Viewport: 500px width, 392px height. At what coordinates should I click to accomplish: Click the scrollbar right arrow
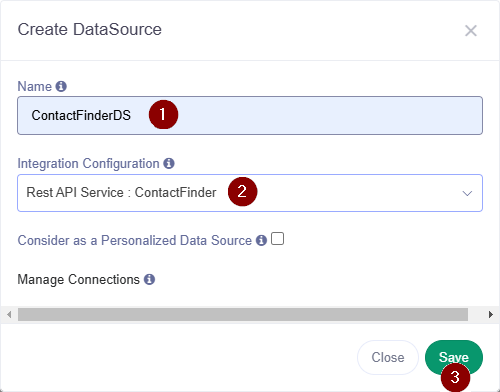click(x=491, y=314)
